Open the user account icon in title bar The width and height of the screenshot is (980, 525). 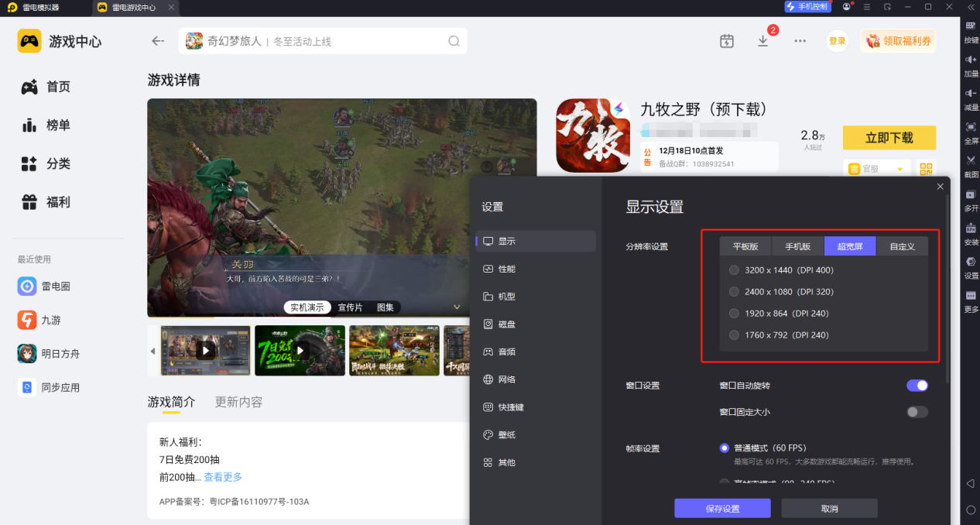coord(847,7)
